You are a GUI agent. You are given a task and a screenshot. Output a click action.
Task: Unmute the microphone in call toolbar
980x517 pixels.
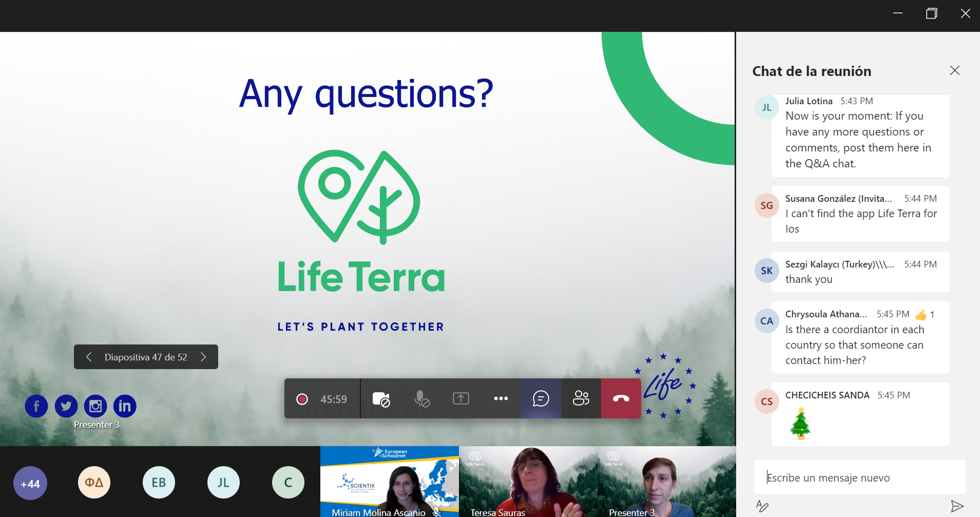click(x=421, y=399)
